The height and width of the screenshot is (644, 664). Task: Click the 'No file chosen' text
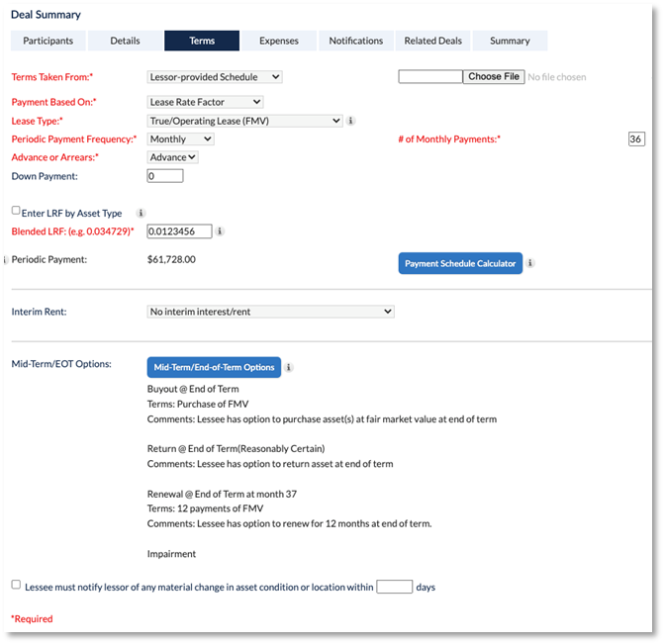pos(557,77)
